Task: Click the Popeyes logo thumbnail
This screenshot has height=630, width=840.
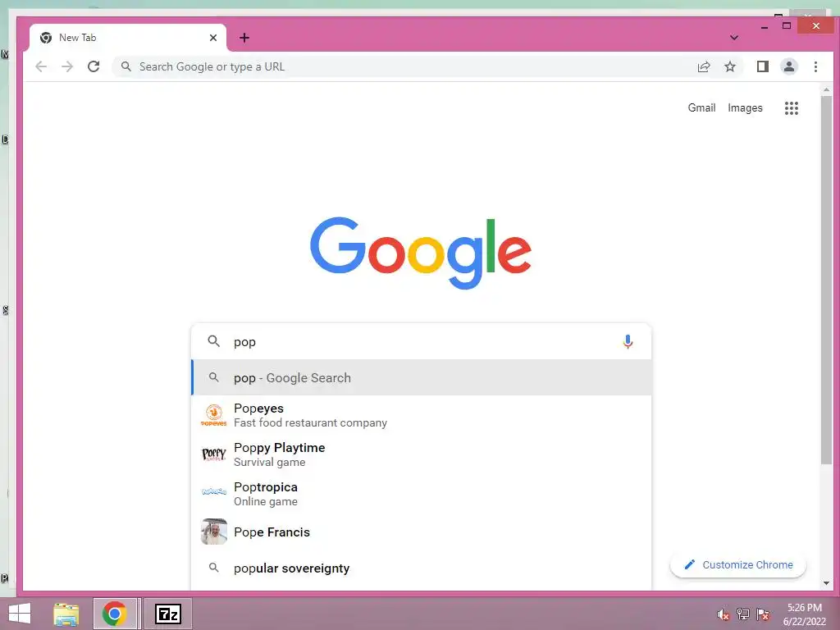Action: pos(214,415)
